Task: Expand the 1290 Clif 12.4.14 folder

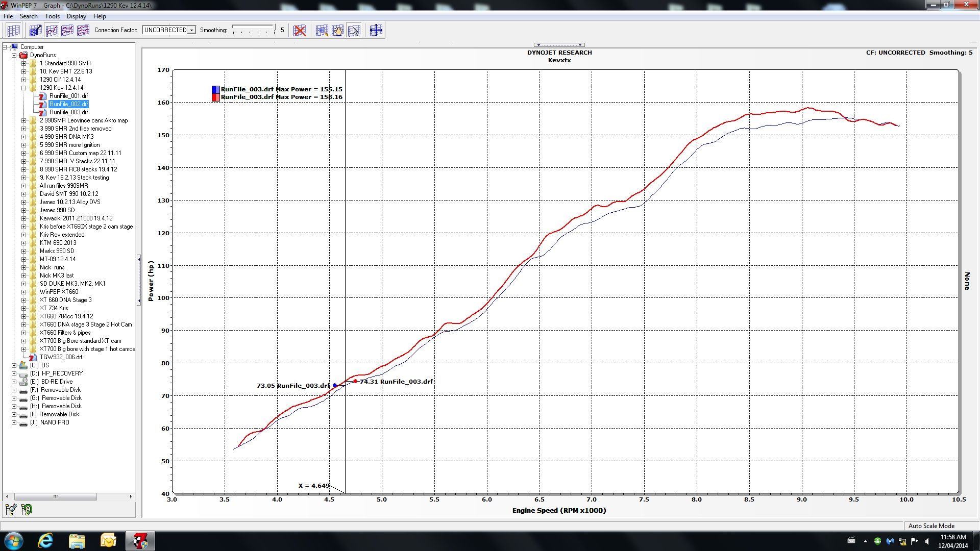Action: click(23, 80)
